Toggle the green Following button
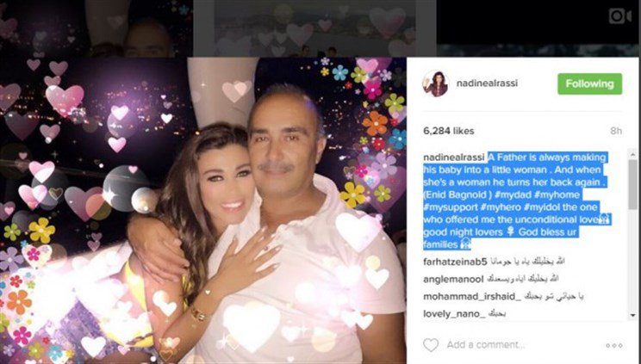This screenshot has height=364, width=641. (x=589, y=83)
